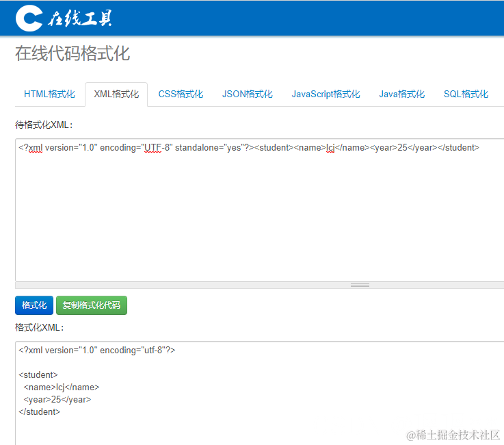Click the 在线工具 title text in header
504x445 pixels.
click(80, 18)
